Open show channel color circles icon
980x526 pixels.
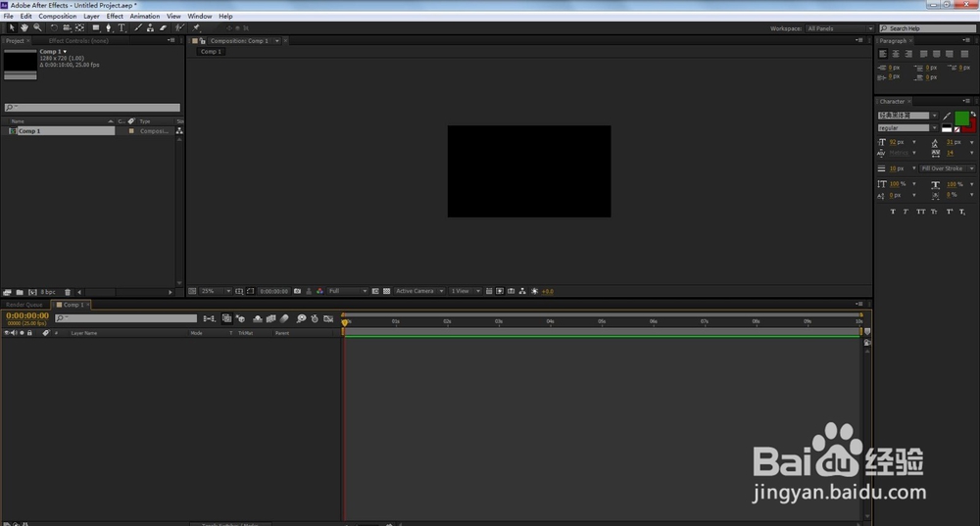coord(320,291)
